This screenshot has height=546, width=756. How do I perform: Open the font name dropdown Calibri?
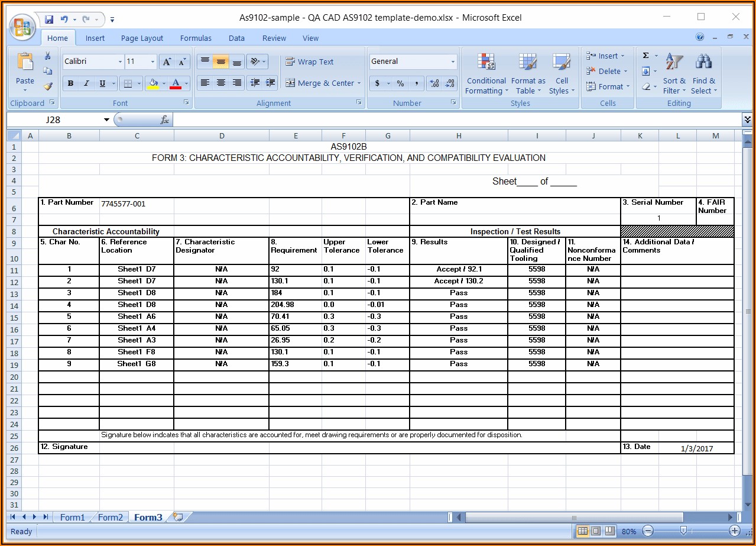tap(120, 62)
